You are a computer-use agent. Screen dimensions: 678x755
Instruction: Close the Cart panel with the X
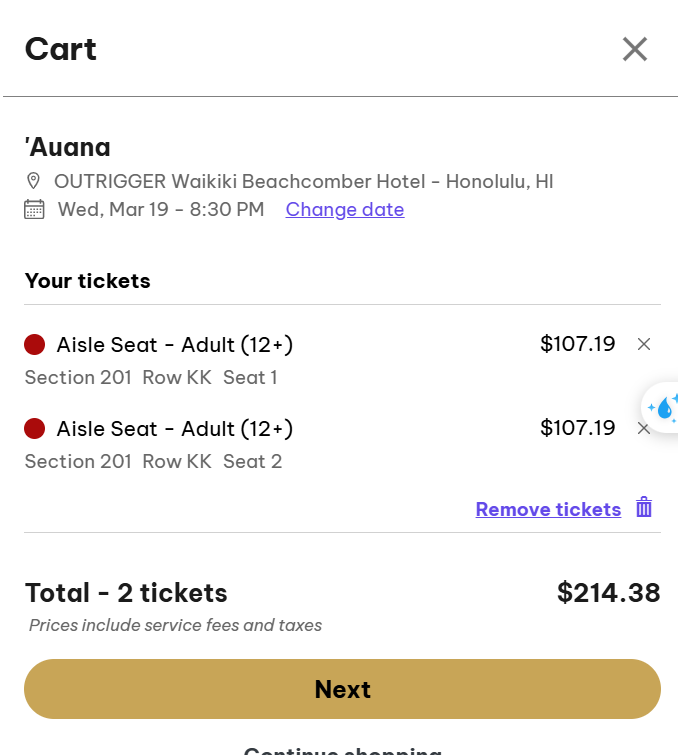click(x=635, y=49)
